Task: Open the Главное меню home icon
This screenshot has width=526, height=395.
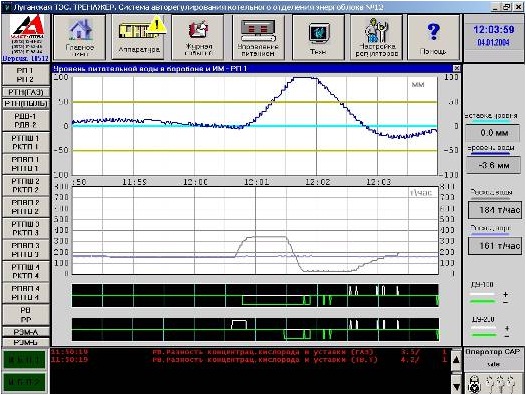Action: point(80,37)
